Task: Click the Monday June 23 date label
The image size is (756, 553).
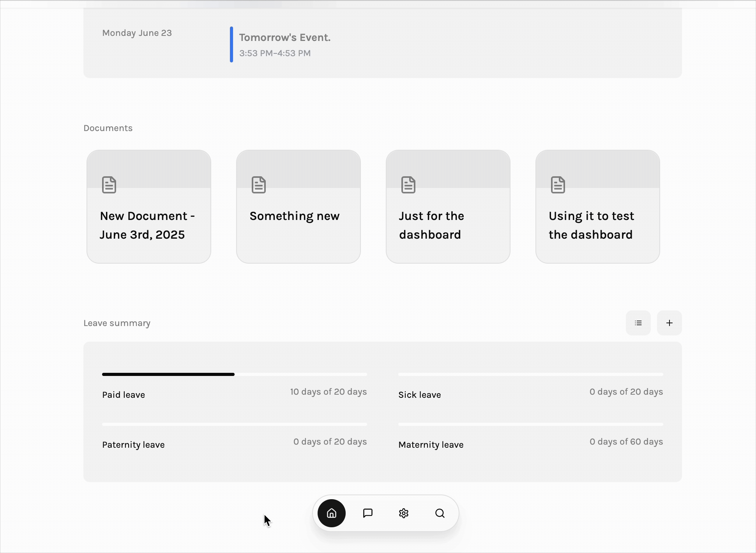Action: 137,33
